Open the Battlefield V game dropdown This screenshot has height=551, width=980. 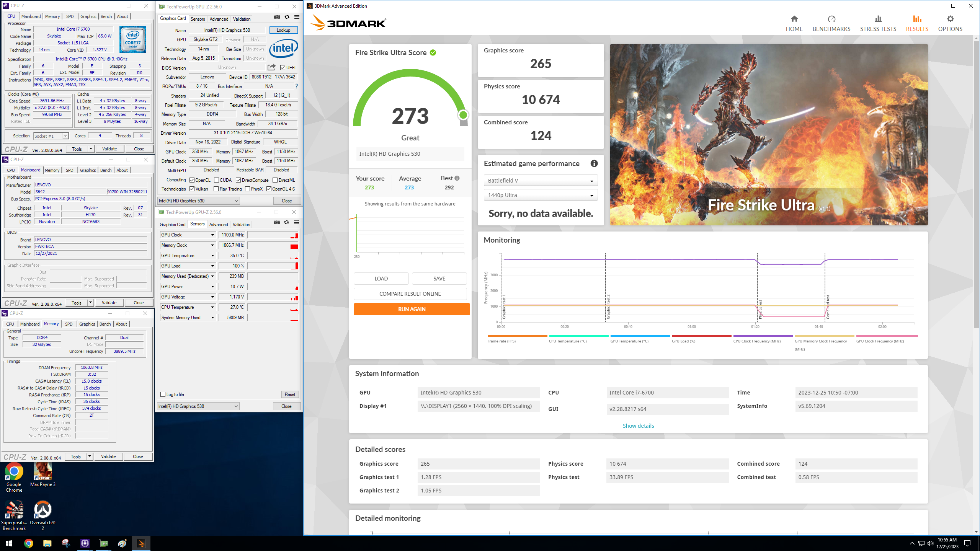[x=541, y=181]
